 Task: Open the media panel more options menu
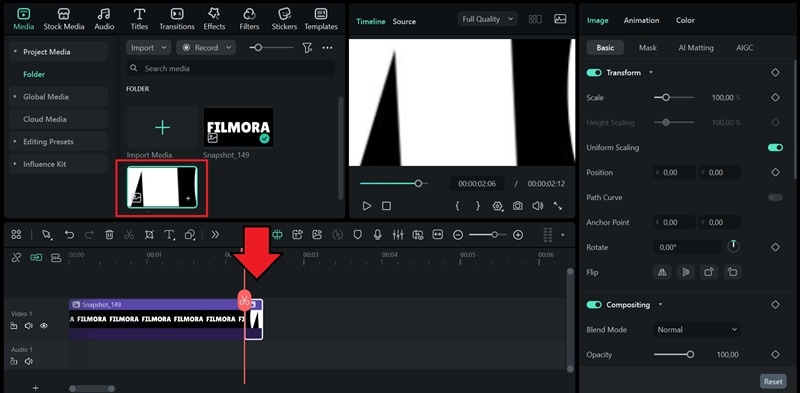pos(328,47)
